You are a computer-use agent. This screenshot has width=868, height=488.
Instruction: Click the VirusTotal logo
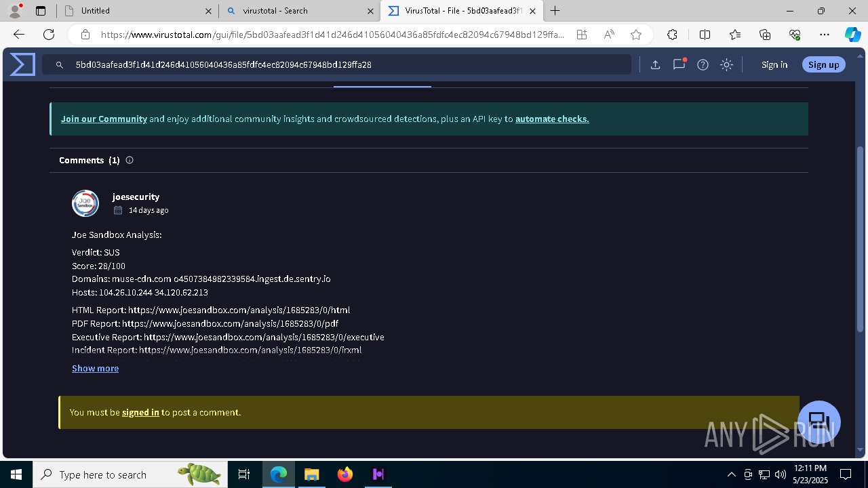[22, 64]
